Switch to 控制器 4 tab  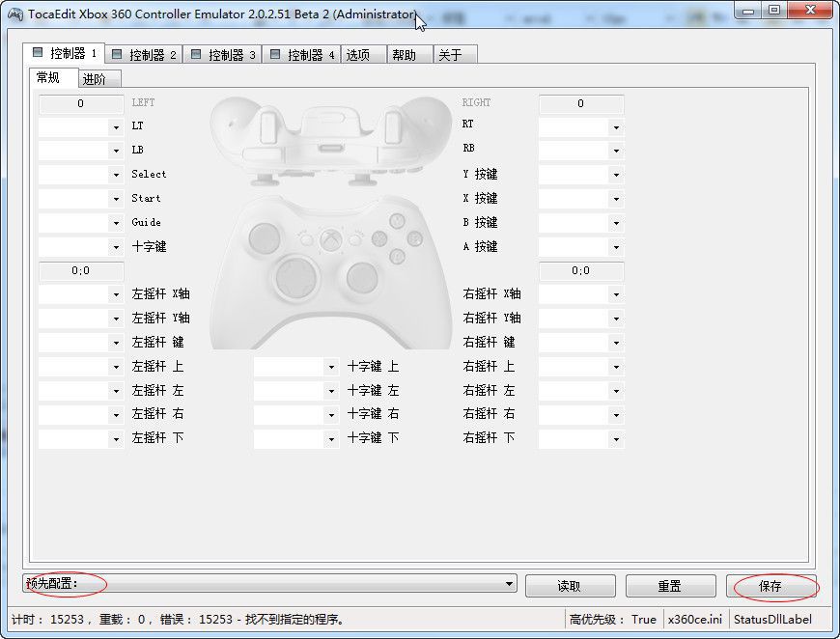301,55
